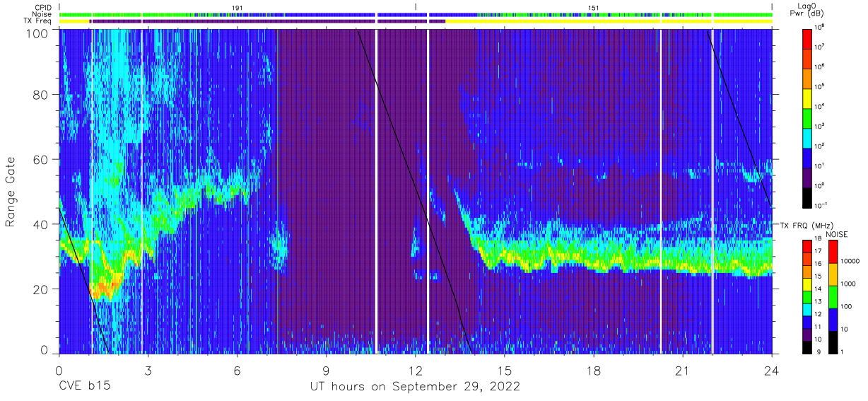Click the 3 tick label on the UT hours axis
The height and width of the screenshot is (401, 868).
click(148, 370)
